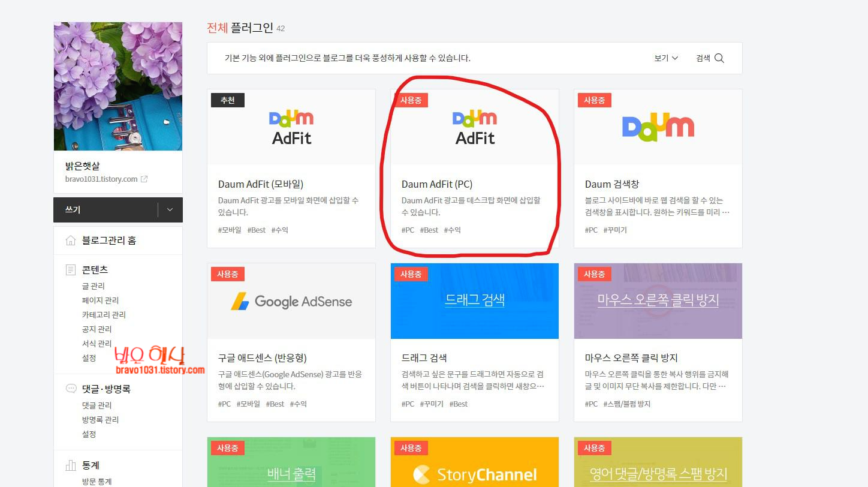The image size is (868, 487).
Task: Click Daum AdFit logo on 모바일 card
Action: pos(291,128)
